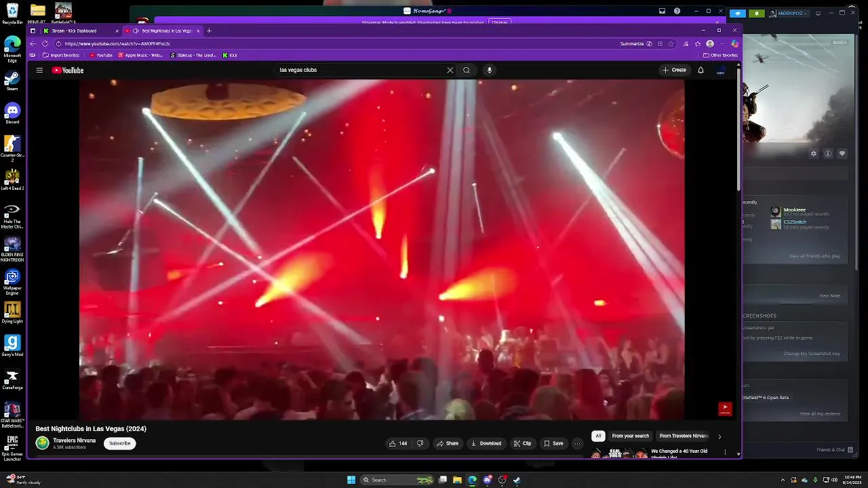Open the YouTube hamburger guide menu
Image resolution: width=868 pixels, height=488 pixels.
(39, 70)
